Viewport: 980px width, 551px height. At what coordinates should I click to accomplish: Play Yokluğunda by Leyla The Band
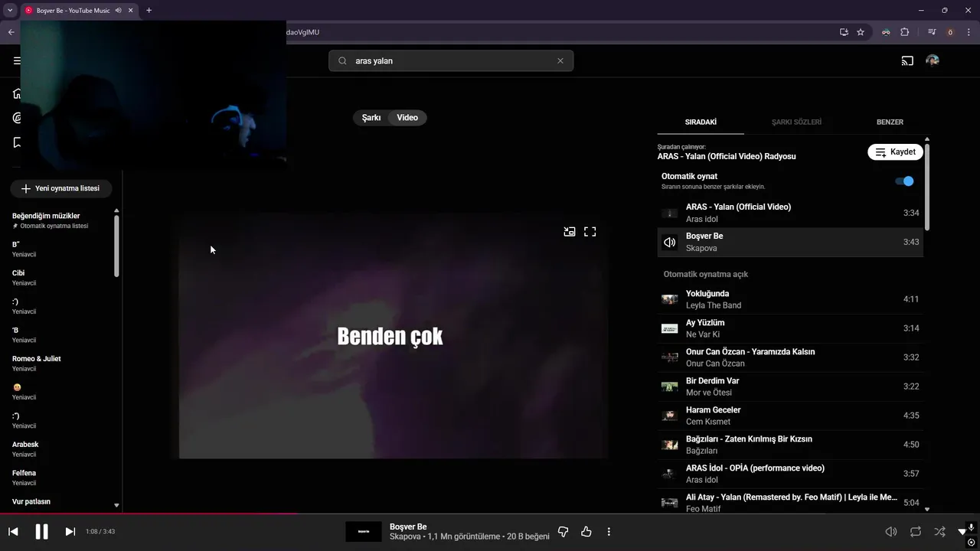790,299
